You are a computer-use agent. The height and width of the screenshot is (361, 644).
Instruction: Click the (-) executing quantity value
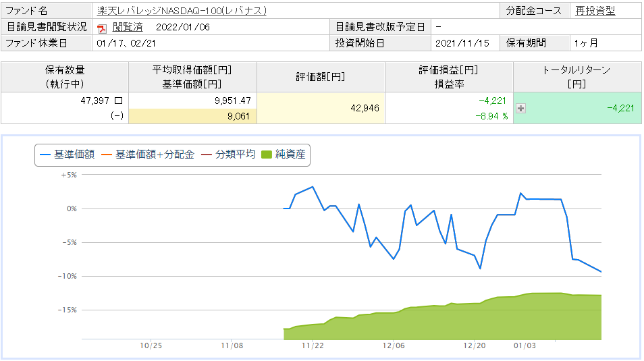pos(117,116)
